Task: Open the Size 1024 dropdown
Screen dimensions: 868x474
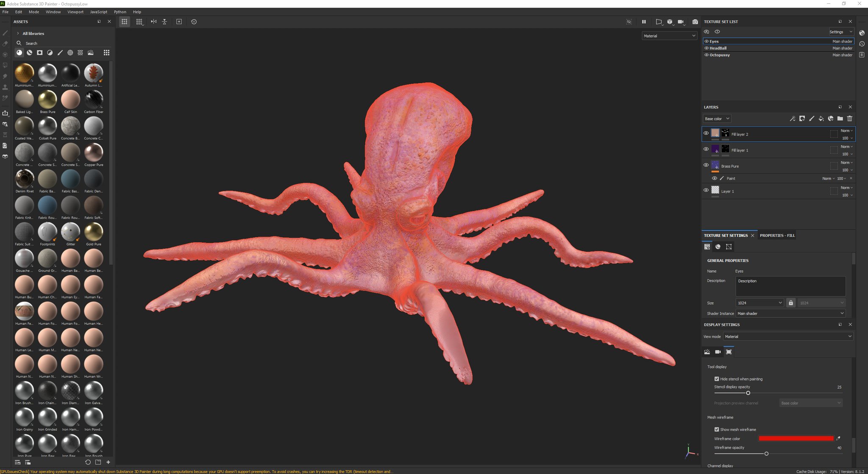Action: (759, 303)
